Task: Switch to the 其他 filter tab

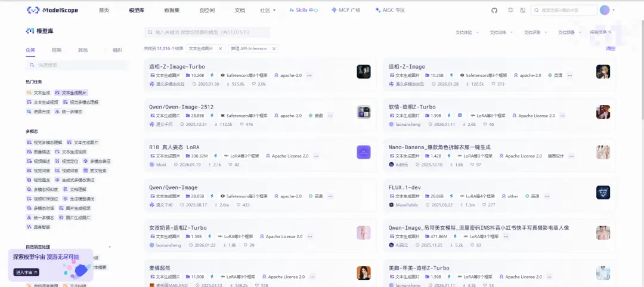Action: point(82,50)
